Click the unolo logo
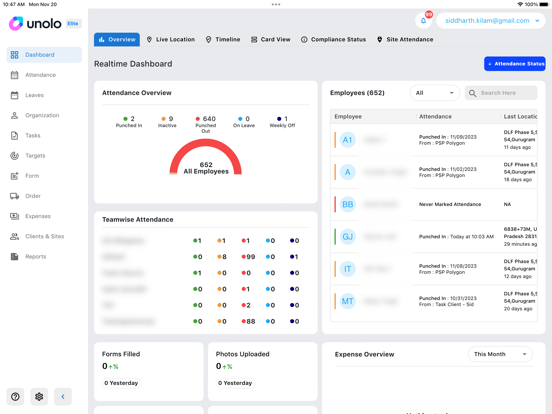 35,24
